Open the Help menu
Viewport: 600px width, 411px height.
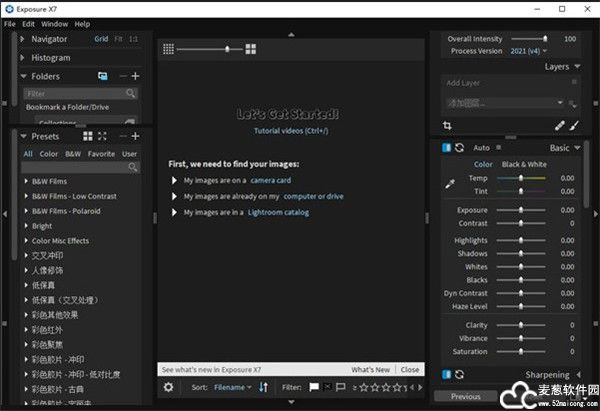tap(82, 24)
